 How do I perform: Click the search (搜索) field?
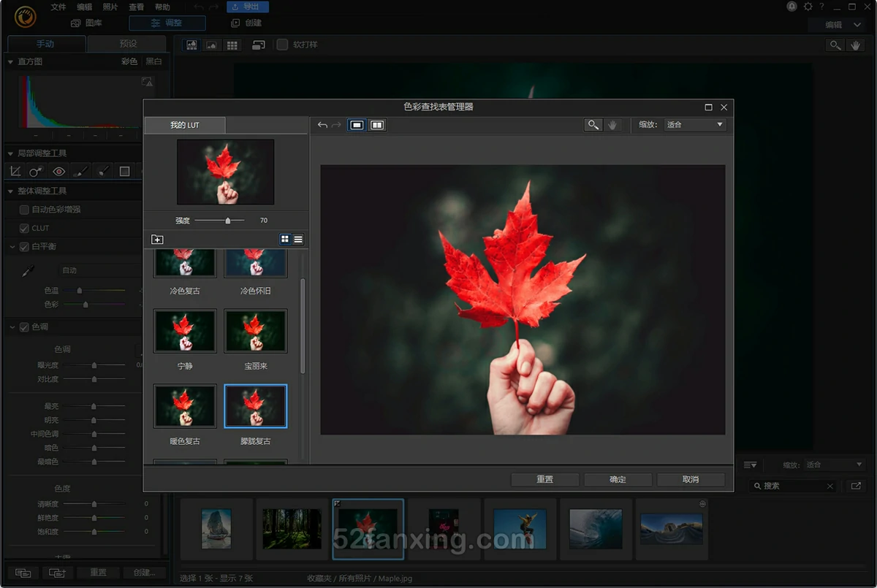coord(794,486)
